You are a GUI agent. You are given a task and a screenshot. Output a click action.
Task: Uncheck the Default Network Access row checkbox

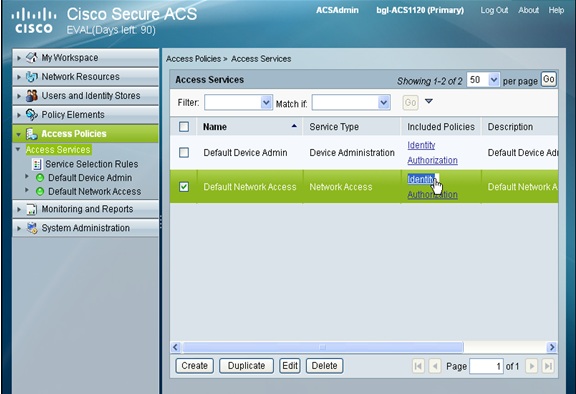(184, 187)
